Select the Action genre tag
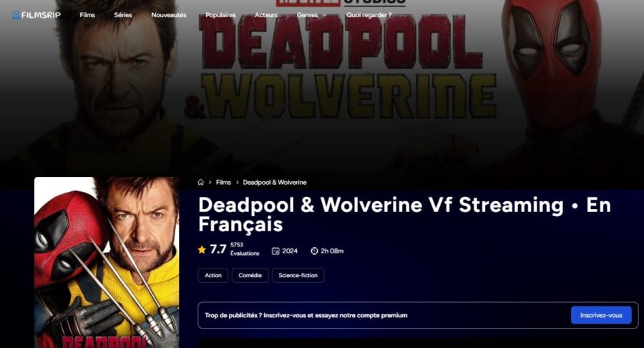The image size is (644, 348). click(213, 275)
